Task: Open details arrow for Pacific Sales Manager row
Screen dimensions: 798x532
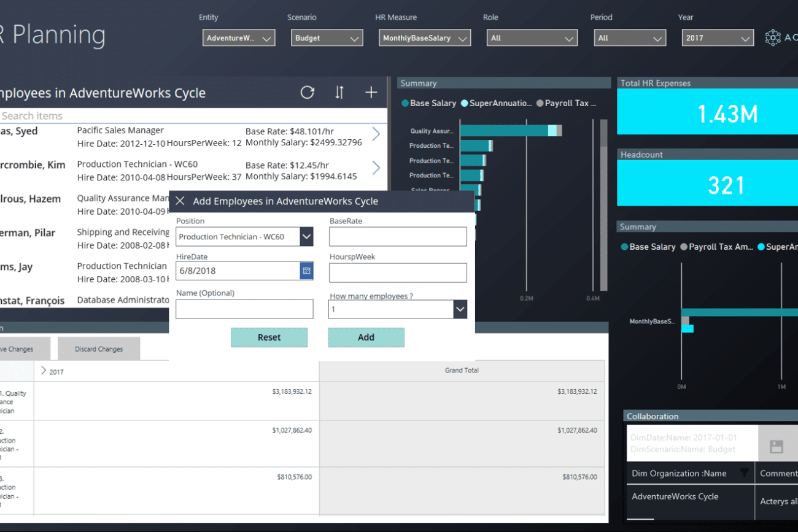Action: pos(376,134)
